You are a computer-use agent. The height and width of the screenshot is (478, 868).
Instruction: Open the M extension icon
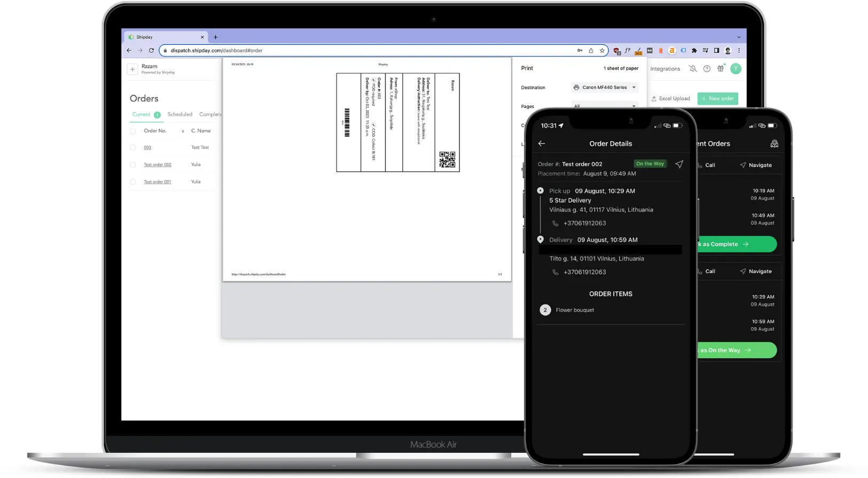coord(650,50)
